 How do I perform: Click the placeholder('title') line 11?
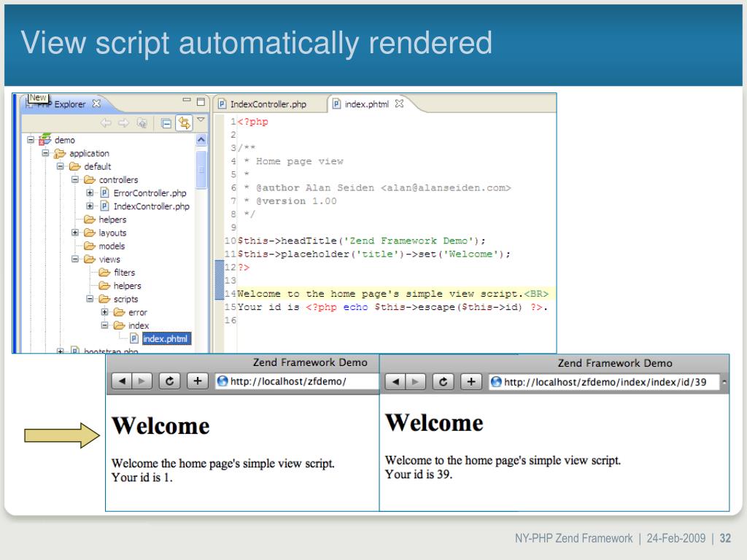(373, 254)
